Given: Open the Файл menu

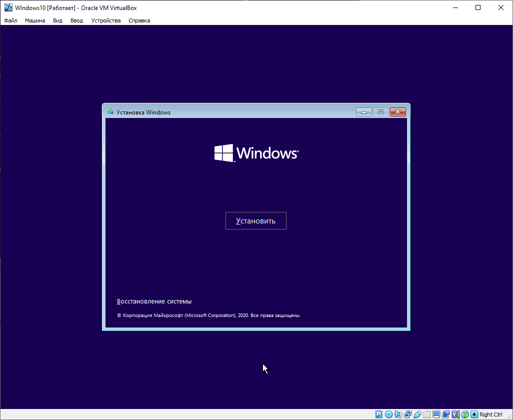Looking at the screenshot, I should [11, 20].
